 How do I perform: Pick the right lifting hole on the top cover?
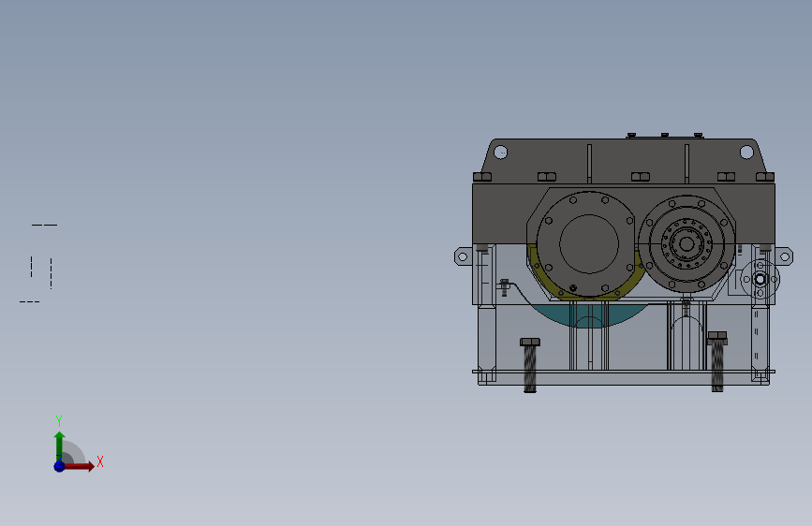point(746,153)
